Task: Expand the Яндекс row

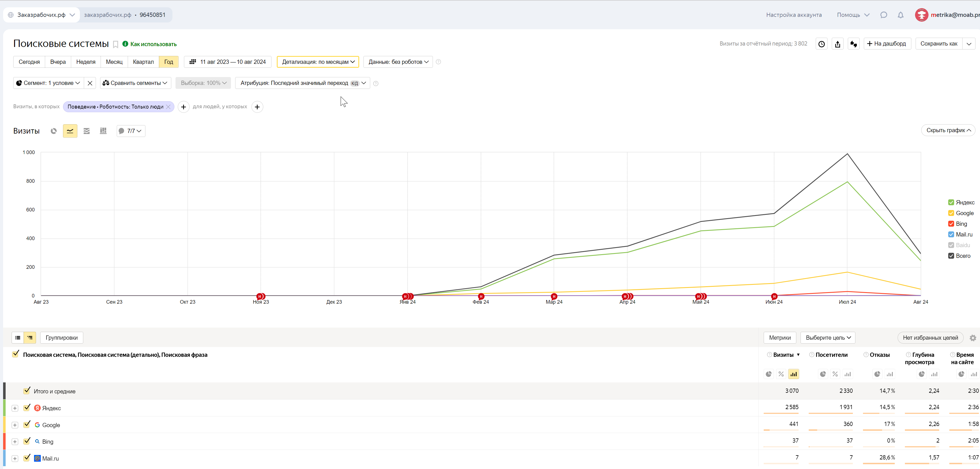Action: point(15,408)
